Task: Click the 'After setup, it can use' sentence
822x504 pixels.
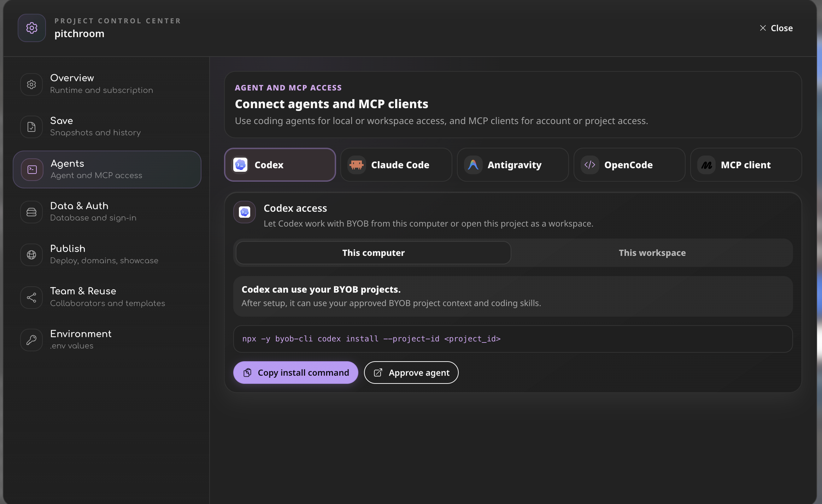Action: click(391, 303)
